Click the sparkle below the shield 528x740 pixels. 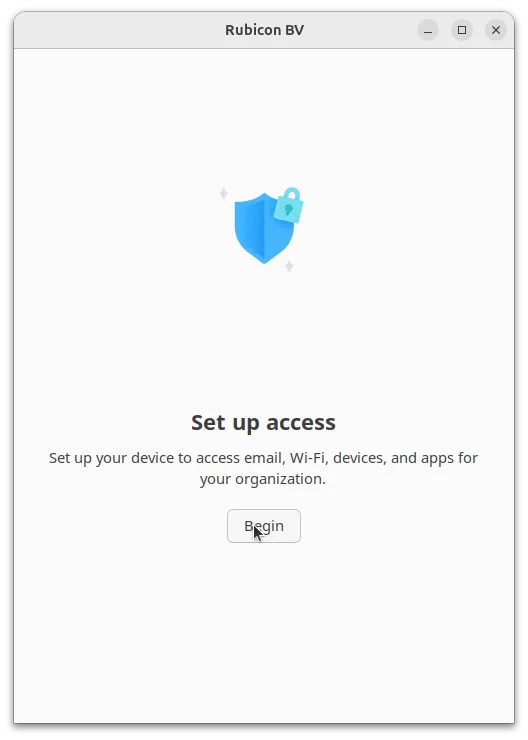coord(289,266)
